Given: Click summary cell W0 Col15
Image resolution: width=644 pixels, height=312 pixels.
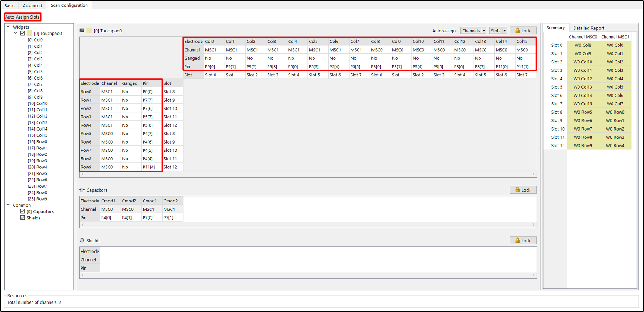Looking at the screenshot, I should [583, 104].
